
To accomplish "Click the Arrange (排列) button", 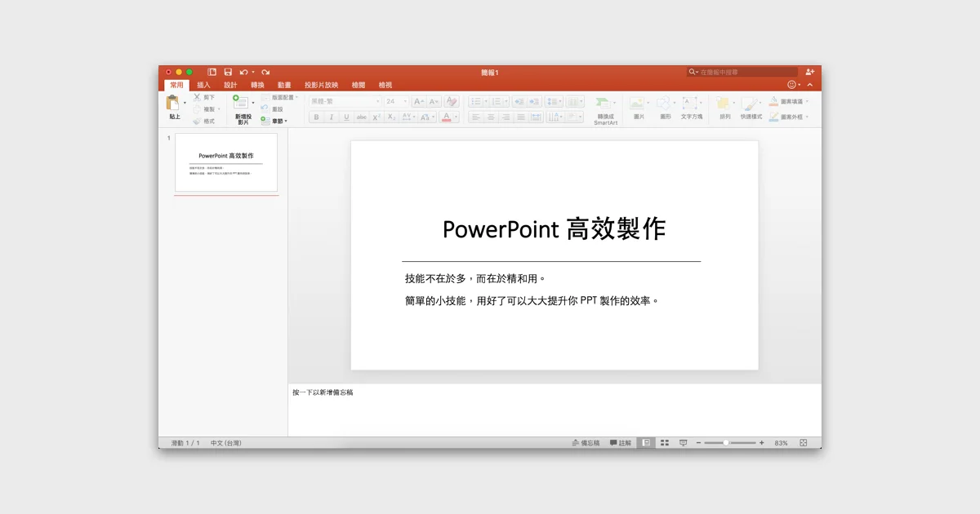I will click(724, 108).
